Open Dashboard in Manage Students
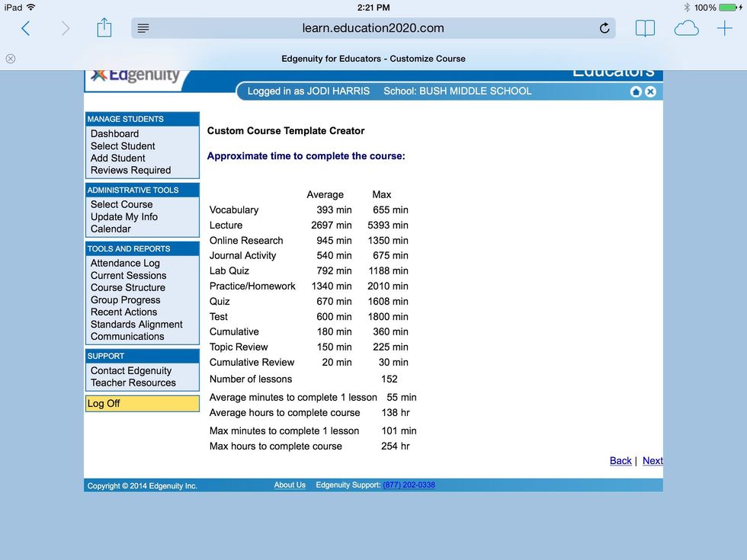The height and width of the screenshot is (560, 747). 114,134
